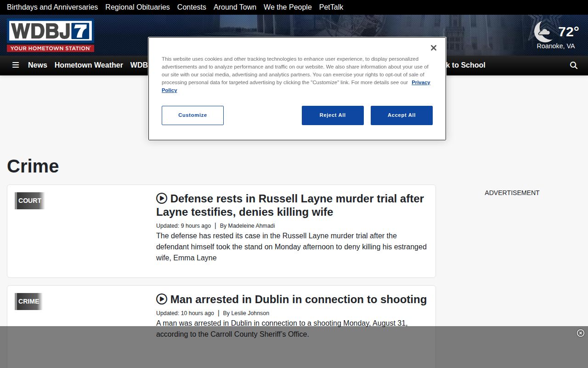The image size is (588, 368).
Task: Open the Back to School nav item
Action: 465,65
